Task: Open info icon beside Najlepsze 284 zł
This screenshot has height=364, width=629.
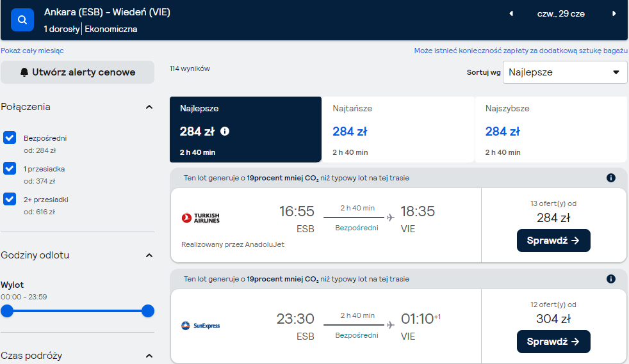Action: 225,131
